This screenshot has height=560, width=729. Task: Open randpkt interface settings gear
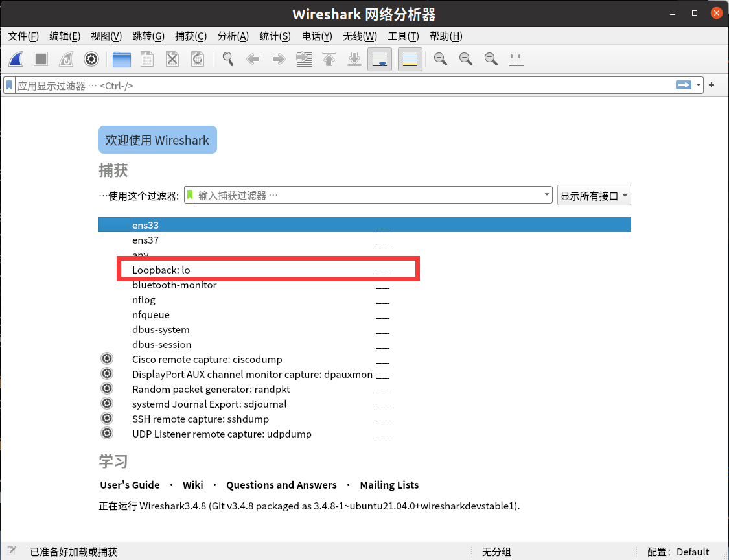(x=107, y=388)
